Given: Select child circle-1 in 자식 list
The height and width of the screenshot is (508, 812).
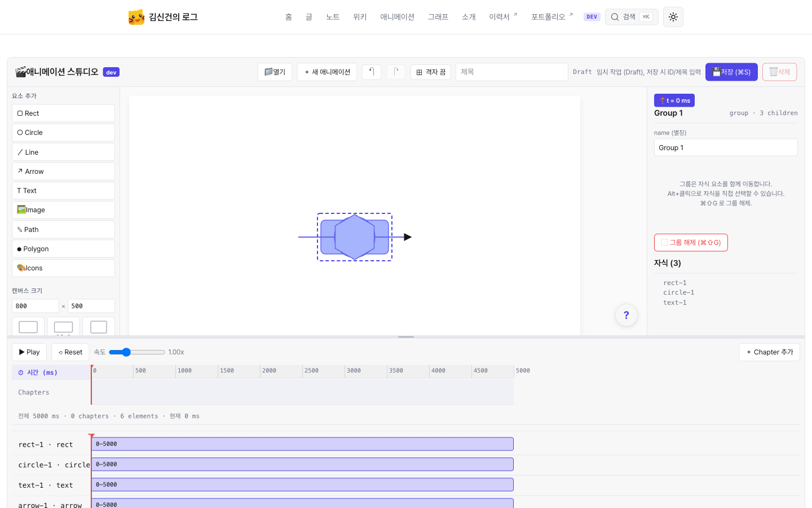Looking at the screenshot, I should pyautogui.click(x=678, y=292).
